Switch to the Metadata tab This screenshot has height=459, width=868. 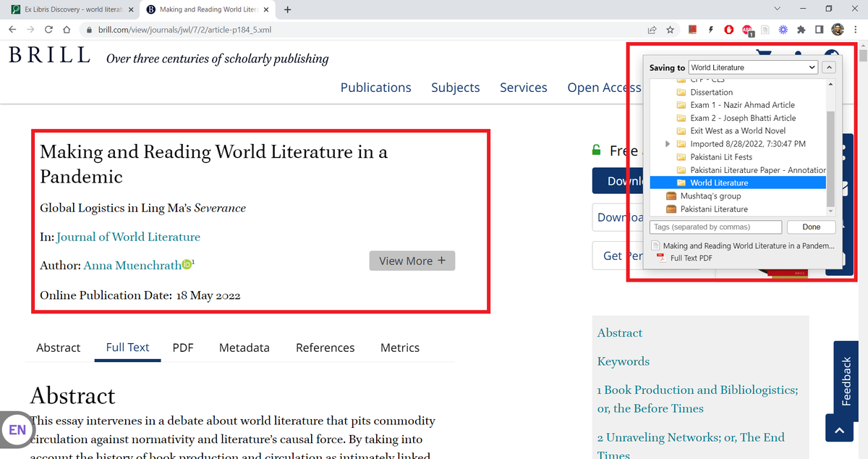point(244,348)
